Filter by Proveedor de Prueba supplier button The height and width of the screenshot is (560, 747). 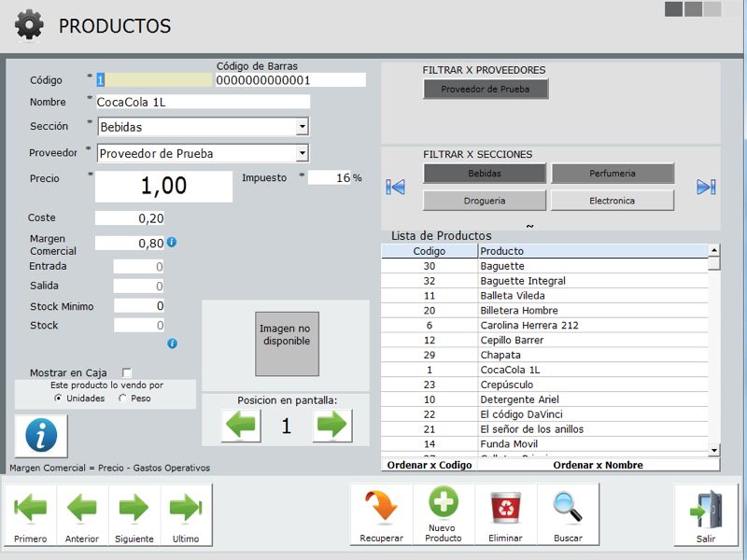pyautogui.click(x=485, y=90)
